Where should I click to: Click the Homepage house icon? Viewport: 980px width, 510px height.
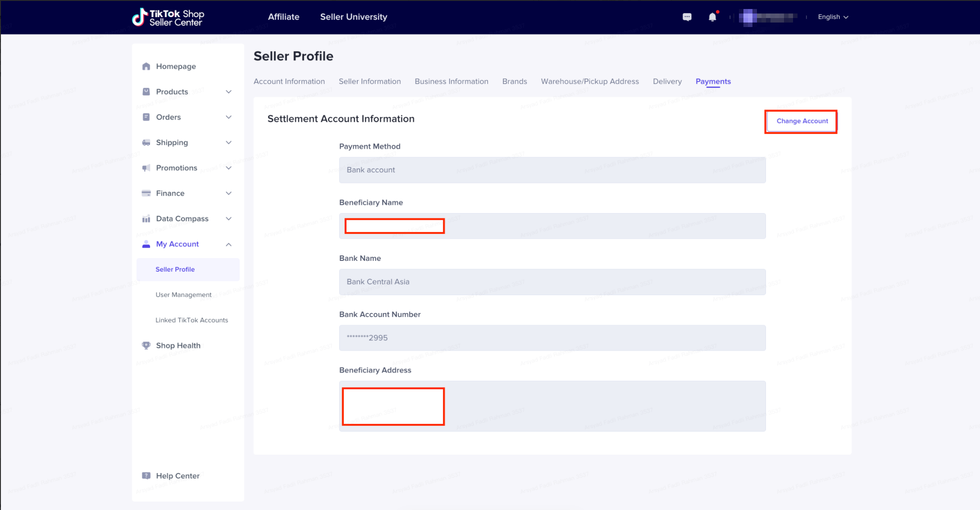[146, 66]
